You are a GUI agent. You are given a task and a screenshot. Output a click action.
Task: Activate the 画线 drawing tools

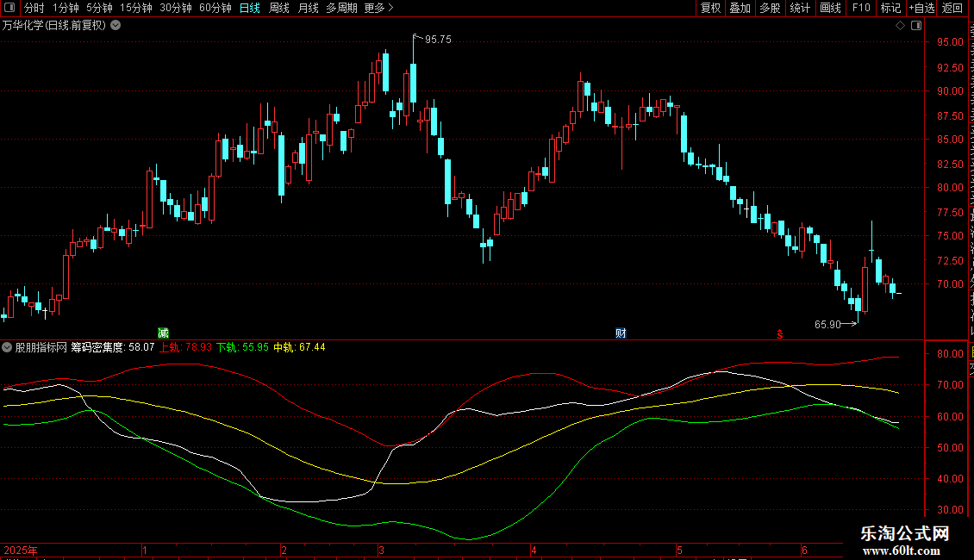831,8
